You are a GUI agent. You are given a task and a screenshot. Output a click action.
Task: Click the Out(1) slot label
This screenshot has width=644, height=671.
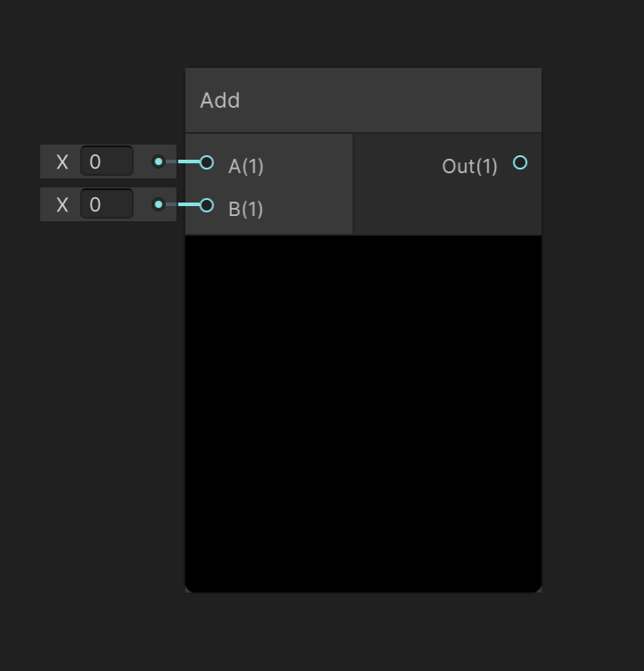click(x=470, y=166)
